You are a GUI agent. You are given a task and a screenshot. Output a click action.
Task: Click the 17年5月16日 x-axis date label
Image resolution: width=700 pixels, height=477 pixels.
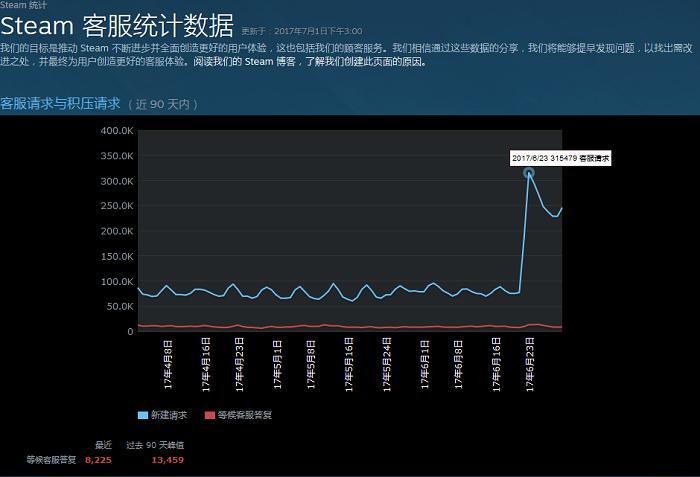[349, 365]
